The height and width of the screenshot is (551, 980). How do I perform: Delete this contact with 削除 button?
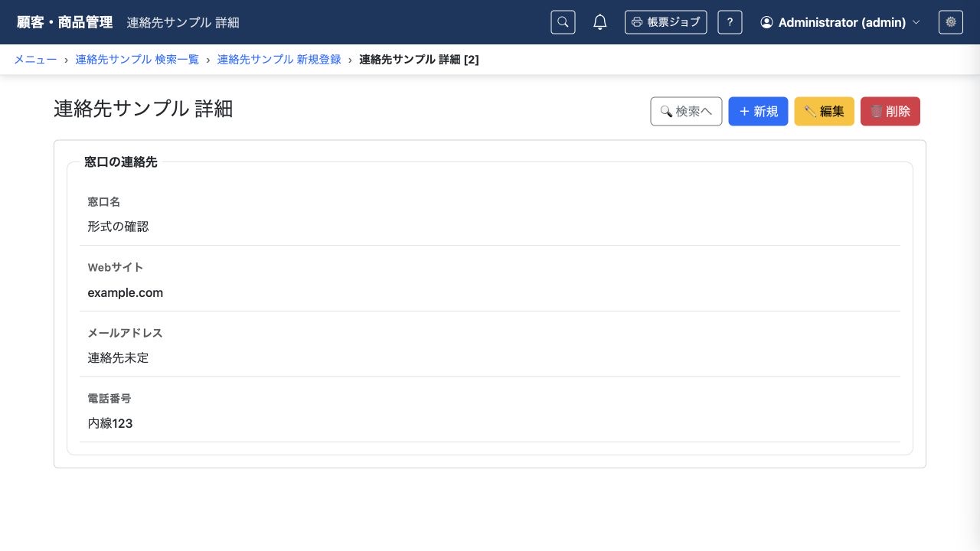890,111
